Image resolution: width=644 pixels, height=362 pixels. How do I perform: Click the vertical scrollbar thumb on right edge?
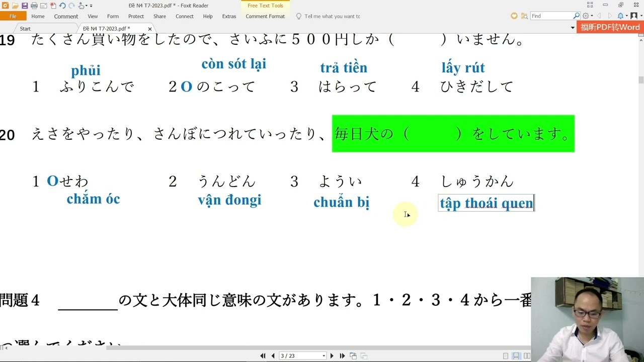pos(641,80)
